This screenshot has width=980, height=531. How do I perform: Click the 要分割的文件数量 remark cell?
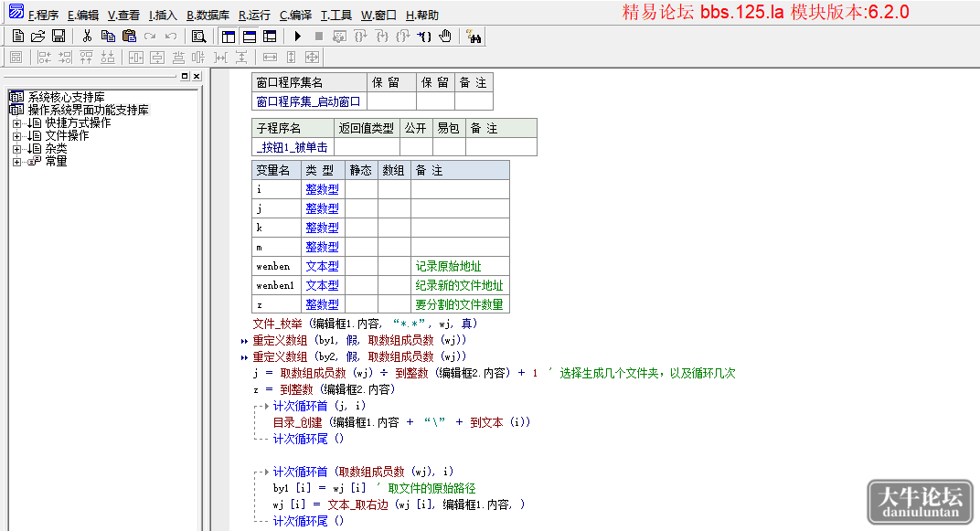point(459,305)
